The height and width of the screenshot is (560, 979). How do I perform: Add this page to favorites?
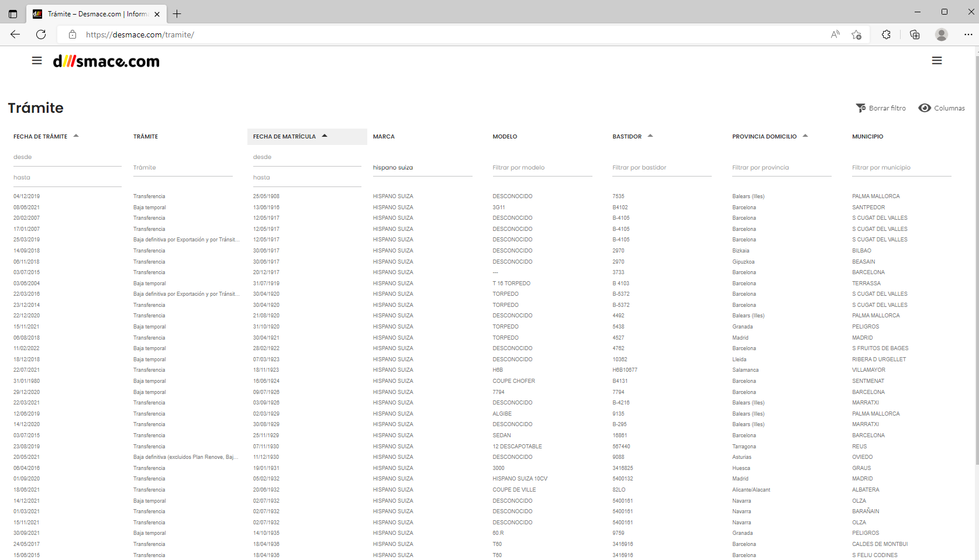857,34
